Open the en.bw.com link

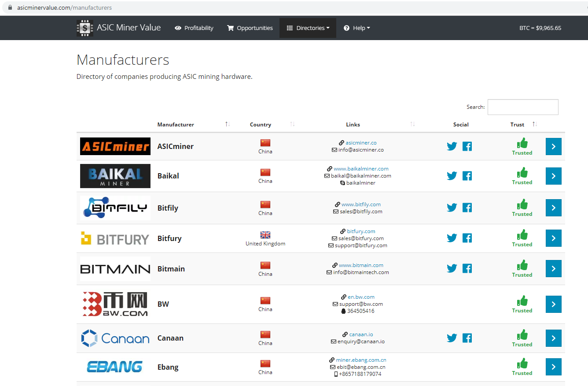click(361, 297)
